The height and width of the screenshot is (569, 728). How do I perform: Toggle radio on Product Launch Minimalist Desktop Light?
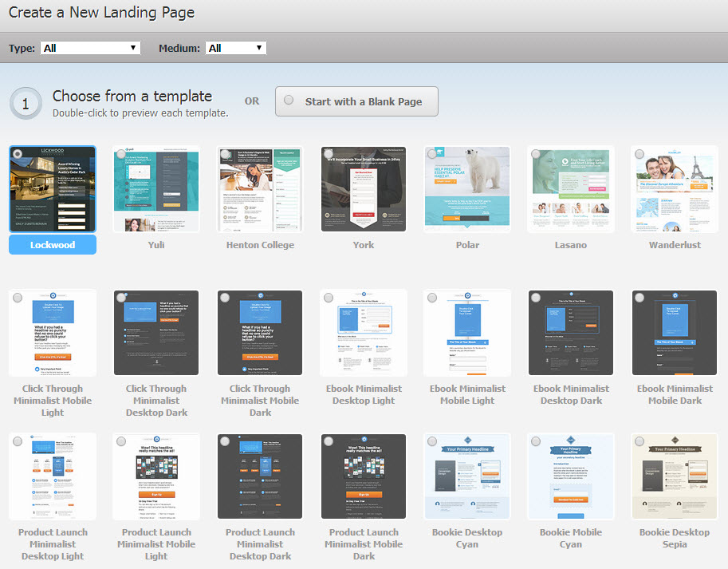pos(18,441)
